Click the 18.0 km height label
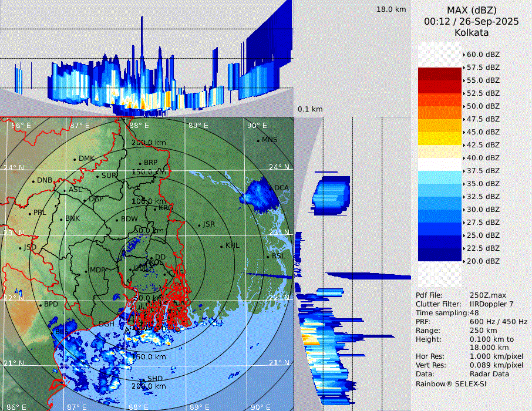 [391, 9]
